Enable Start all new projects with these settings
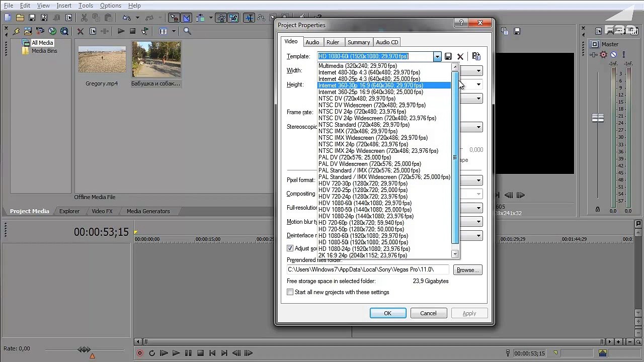Viewport: 644px width, 362px height. tap(290, 292)
